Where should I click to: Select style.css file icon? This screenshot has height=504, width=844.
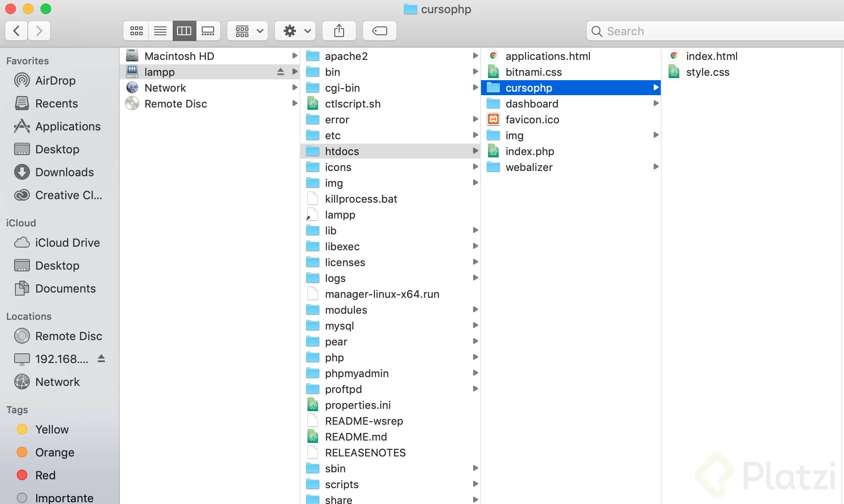[x=674, y=72]
